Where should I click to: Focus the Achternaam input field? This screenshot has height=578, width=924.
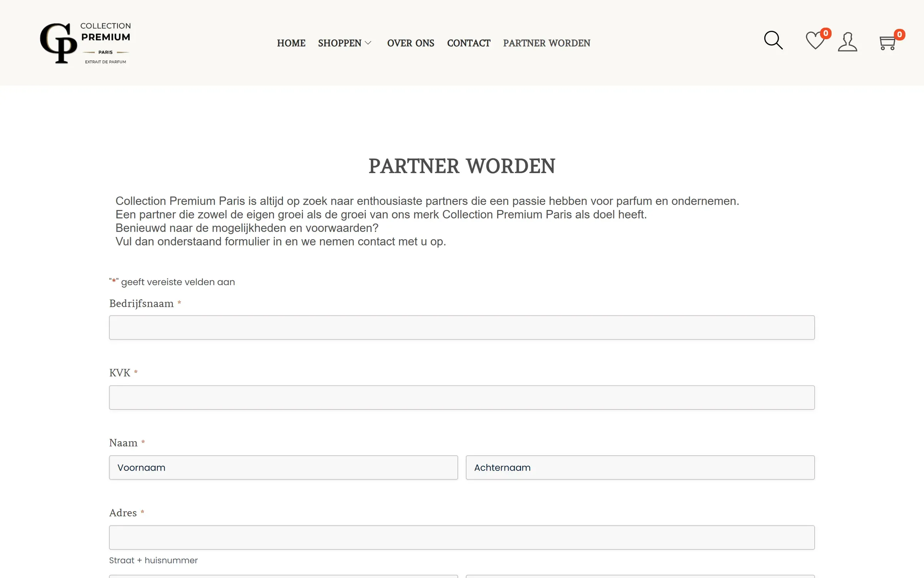point(640,467)
